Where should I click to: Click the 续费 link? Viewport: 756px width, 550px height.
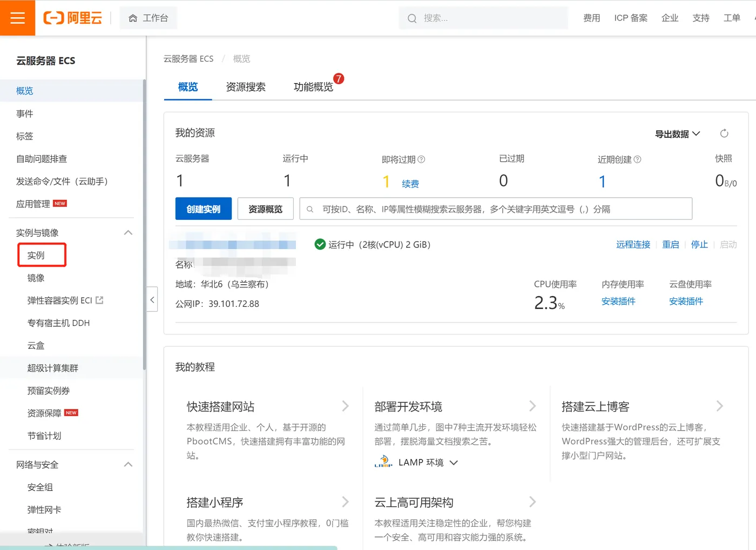pos(410,184)
